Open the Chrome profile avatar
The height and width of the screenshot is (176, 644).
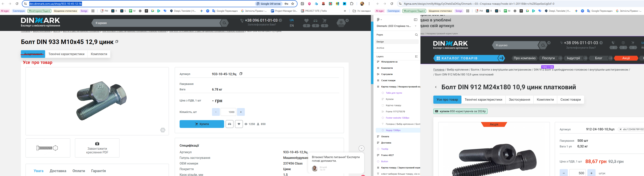coord(362,4)
